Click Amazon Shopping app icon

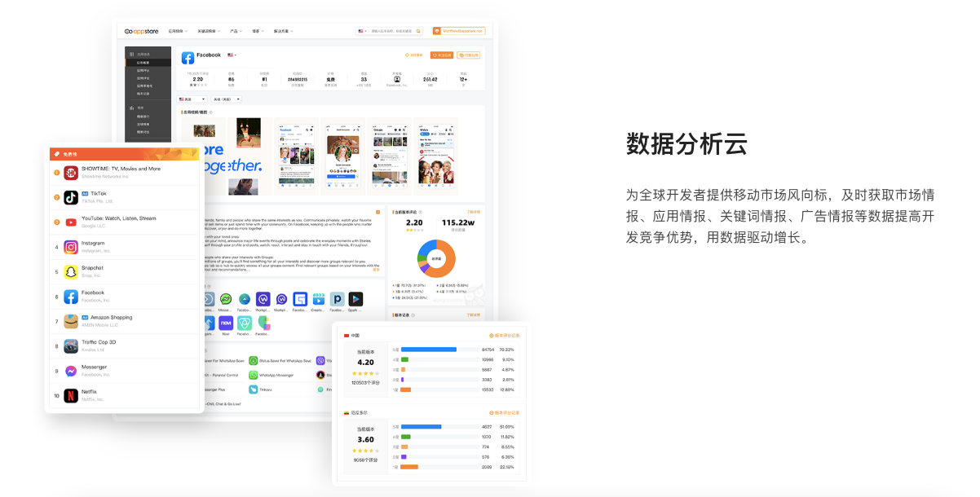point(71,321)
